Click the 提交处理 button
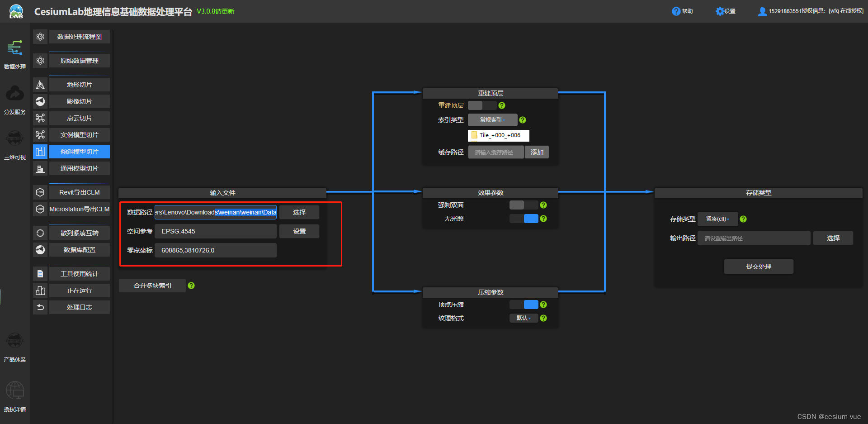The width and height of the screenshot is (868, 424). click(x=759, y=267)
